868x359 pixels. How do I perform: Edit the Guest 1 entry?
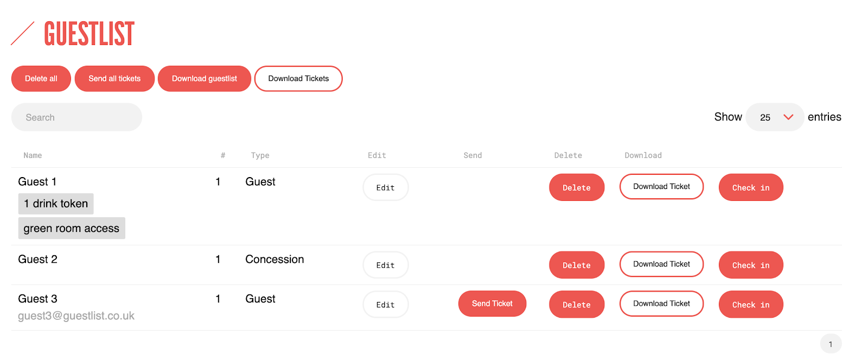(x=385, y=187)
